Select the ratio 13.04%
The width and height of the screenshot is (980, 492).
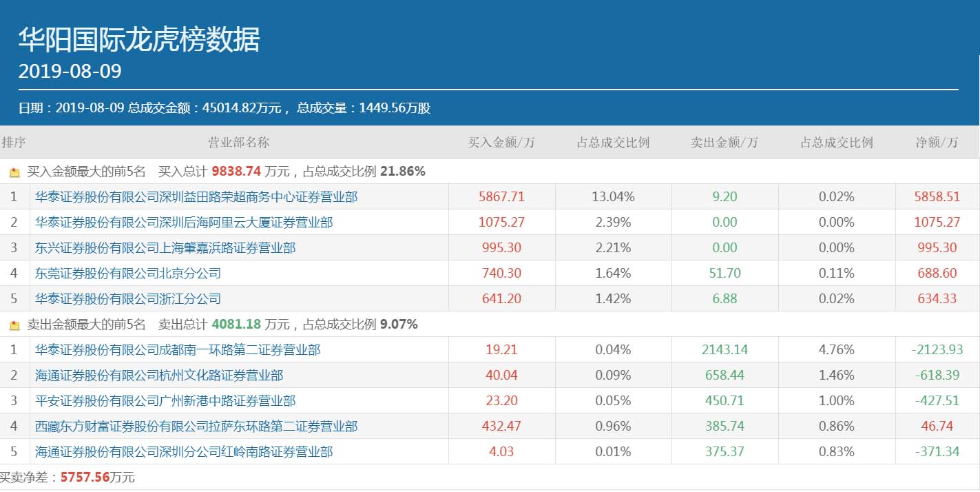pos(613,197)
